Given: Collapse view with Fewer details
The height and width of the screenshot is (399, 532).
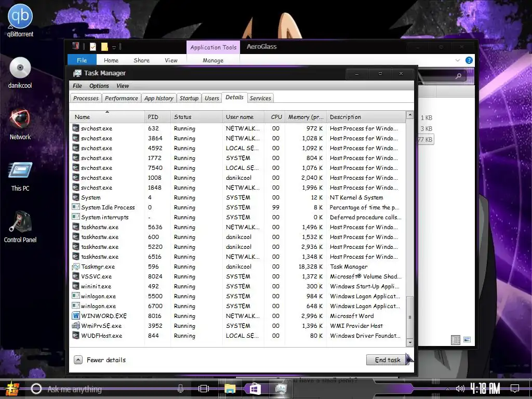Looking at the screenshot, I should [x=100, y=360].
